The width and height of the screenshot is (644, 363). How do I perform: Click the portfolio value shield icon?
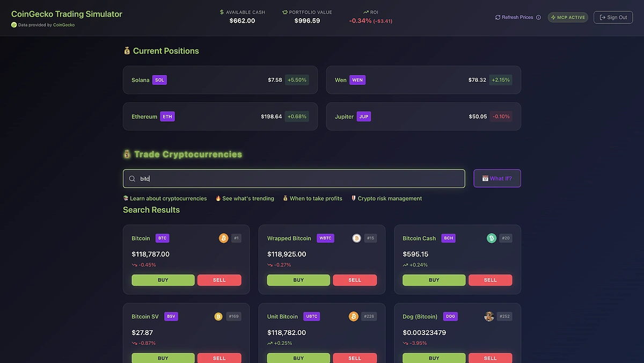click(285, 12)
